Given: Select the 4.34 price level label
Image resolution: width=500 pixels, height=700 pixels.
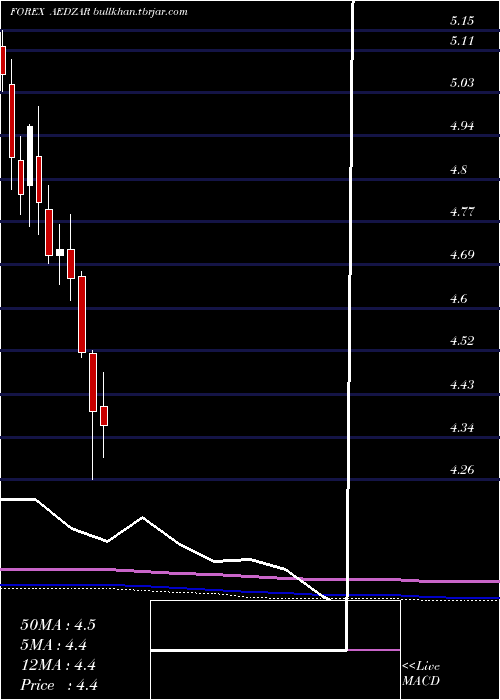Looking at the screenshot, I should [x=462, y=428].
